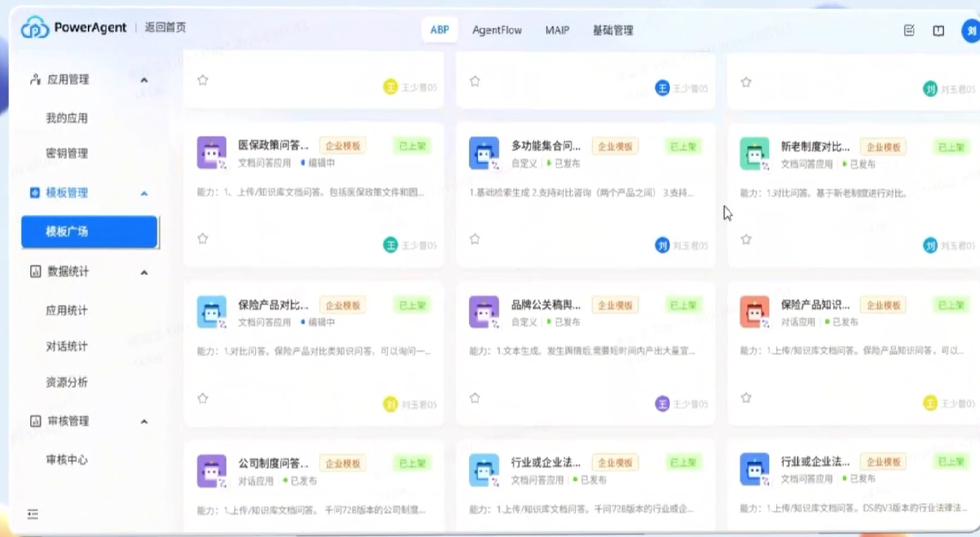Image resolution: width=980 pixels, height=537 pixels.
Task: Collapse the 审核管理 section chevron
Action: tap(144, 421)
